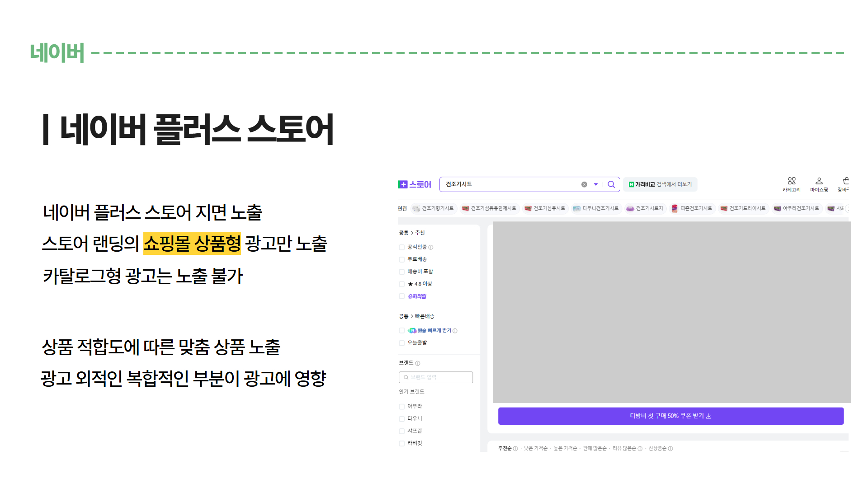This screenshot has height=488, width=868.
Task: Click the magnifier search icon
Action: pos(611,184)
